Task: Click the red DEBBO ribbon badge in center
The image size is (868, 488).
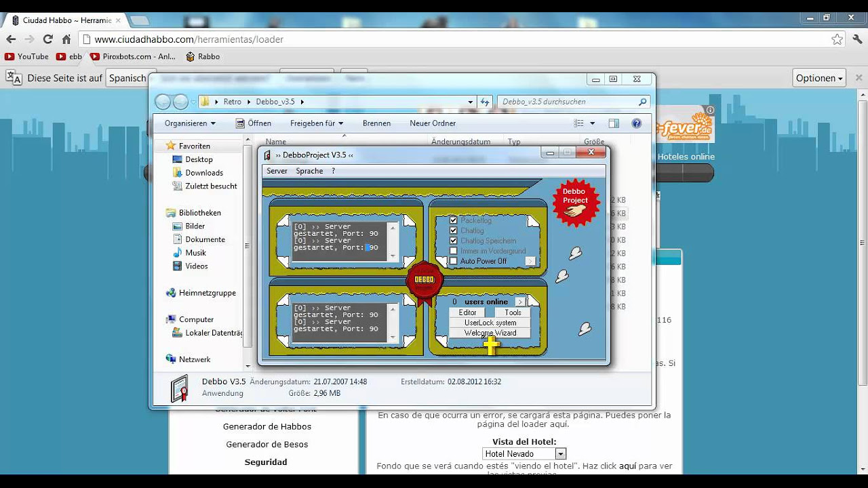Action: click(425, 281)
